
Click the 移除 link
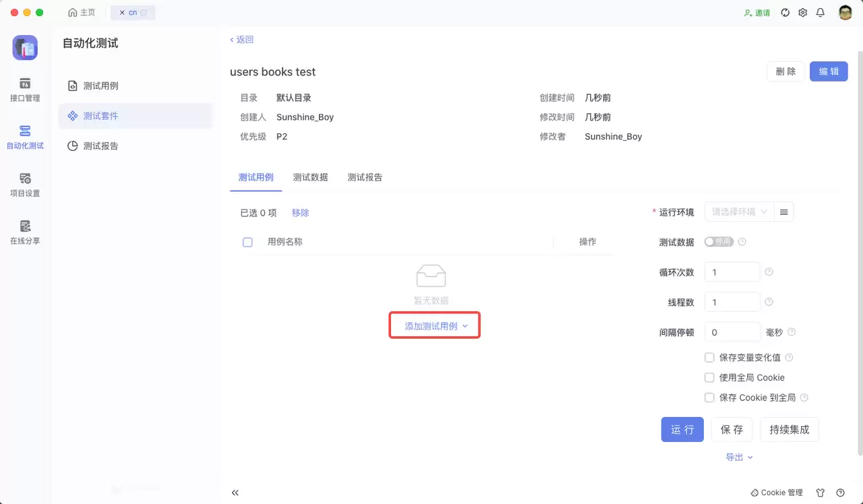300,213
